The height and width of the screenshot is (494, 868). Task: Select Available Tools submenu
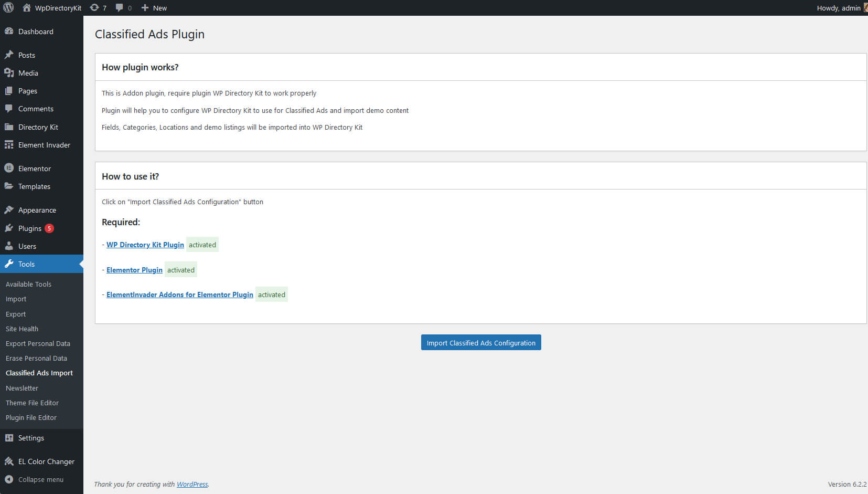click(28, 284)
